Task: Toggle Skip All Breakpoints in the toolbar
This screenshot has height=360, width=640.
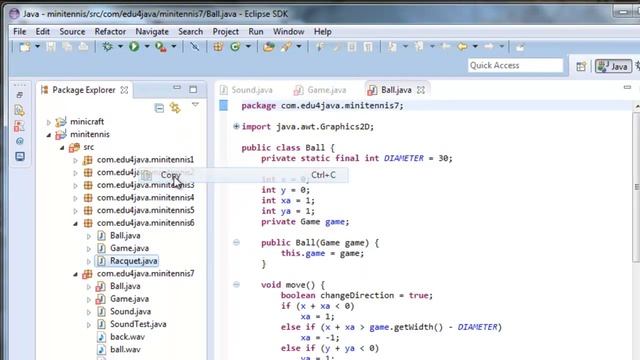Action: [195, 47]
